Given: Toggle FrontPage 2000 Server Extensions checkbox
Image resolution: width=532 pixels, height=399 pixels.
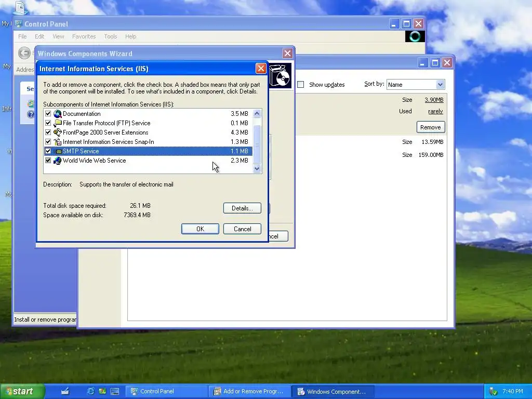Looking at the screenshot, I should click(48, 132).
